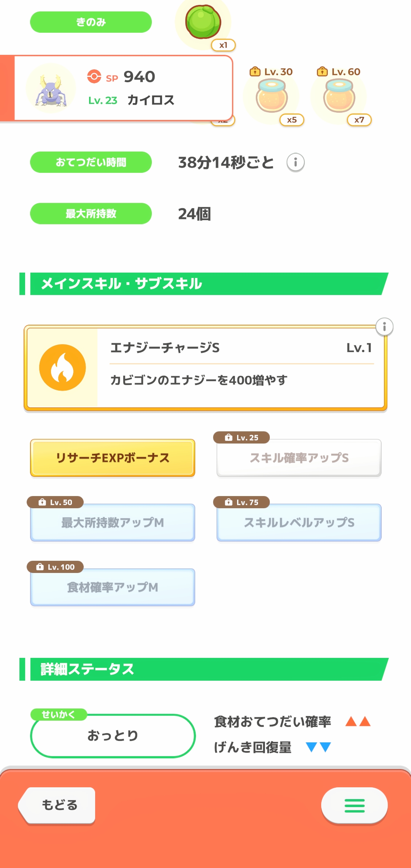Select リサーチEXPボーナス sub skill
Image resolution: width=411 pixels, height=868 pixels.
pyautogui.click(x=113, y=458)
